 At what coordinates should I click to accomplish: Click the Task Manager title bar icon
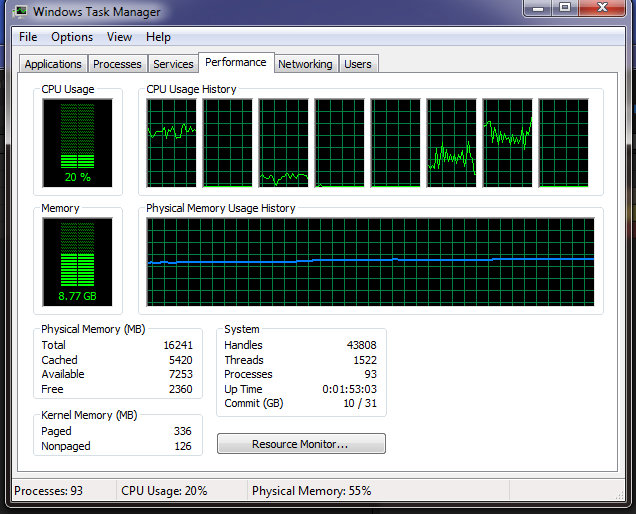(x=19, y=12)
